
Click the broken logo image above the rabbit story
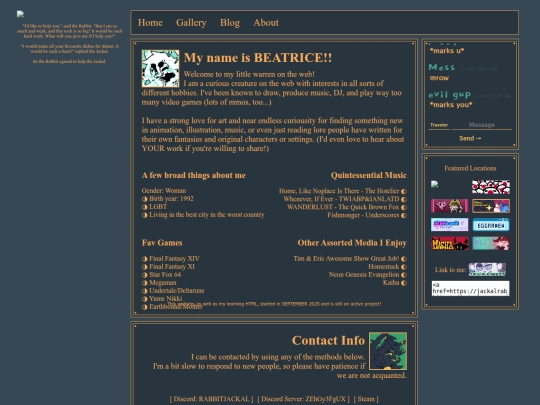(20, 14)
